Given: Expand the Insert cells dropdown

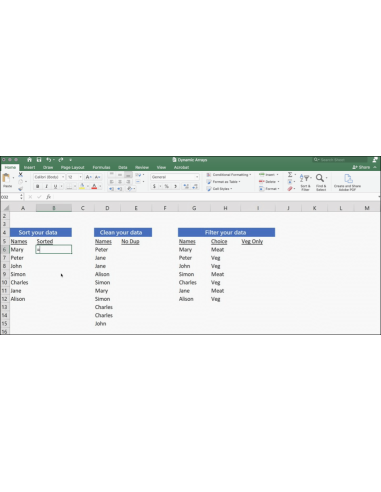Looking at the screenshot, I should point(269,175).
